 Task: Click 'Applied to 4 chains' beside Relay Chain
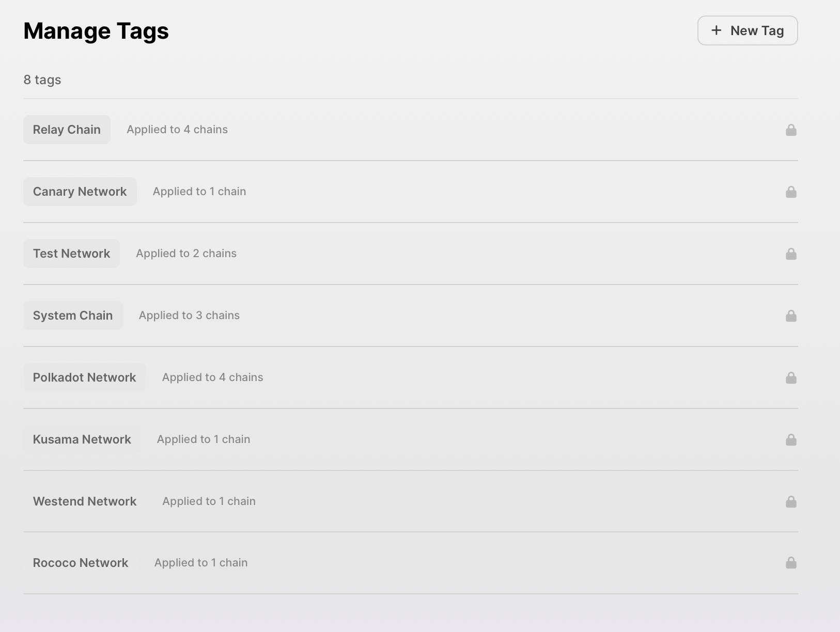177,130
